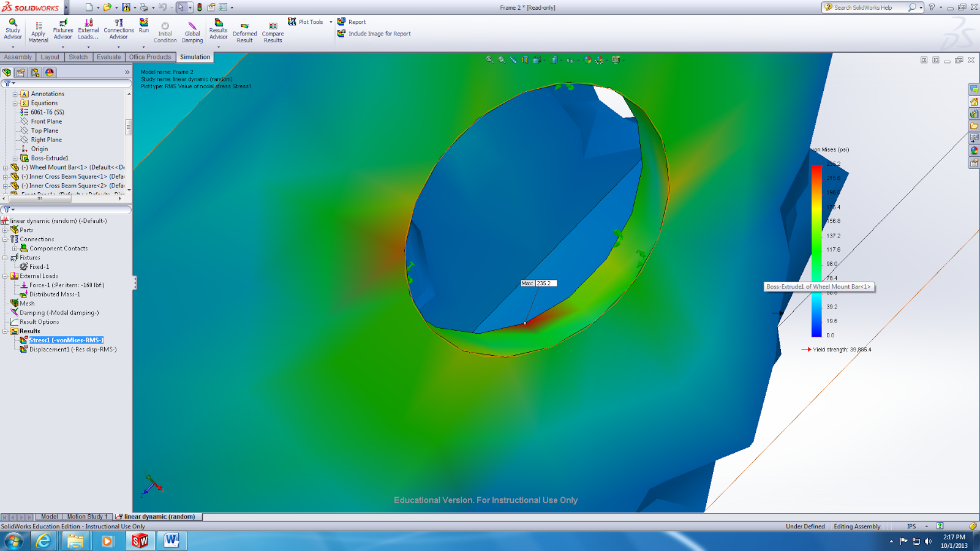
Task: Click the Windows Start button
Action: pyautogui.click(x=13, y=541)
